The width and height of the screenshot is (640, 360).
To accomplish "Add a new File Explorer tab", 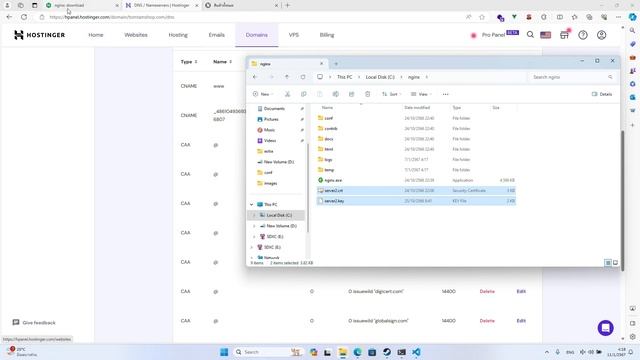I will point(336,64).
